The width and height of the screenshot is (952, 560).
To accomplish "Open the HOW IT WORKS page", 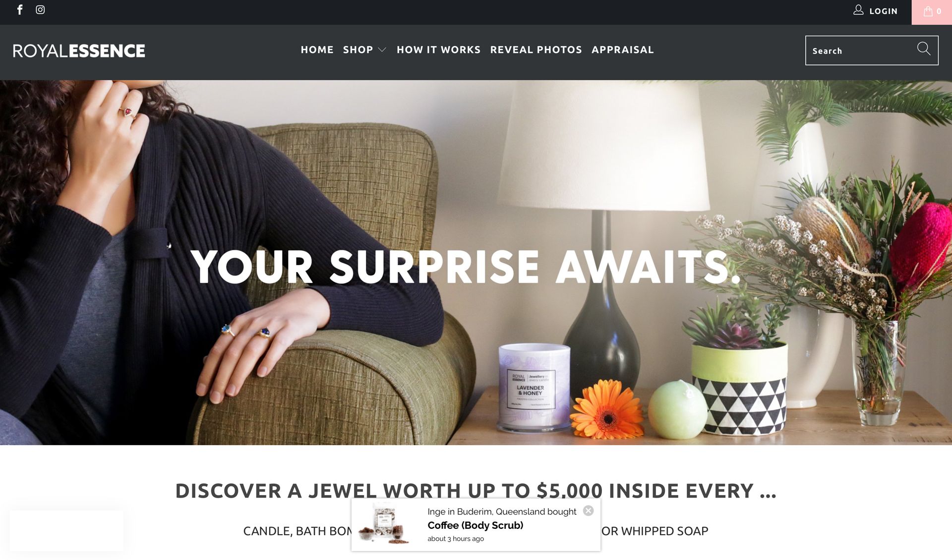I will pos(439,50).
